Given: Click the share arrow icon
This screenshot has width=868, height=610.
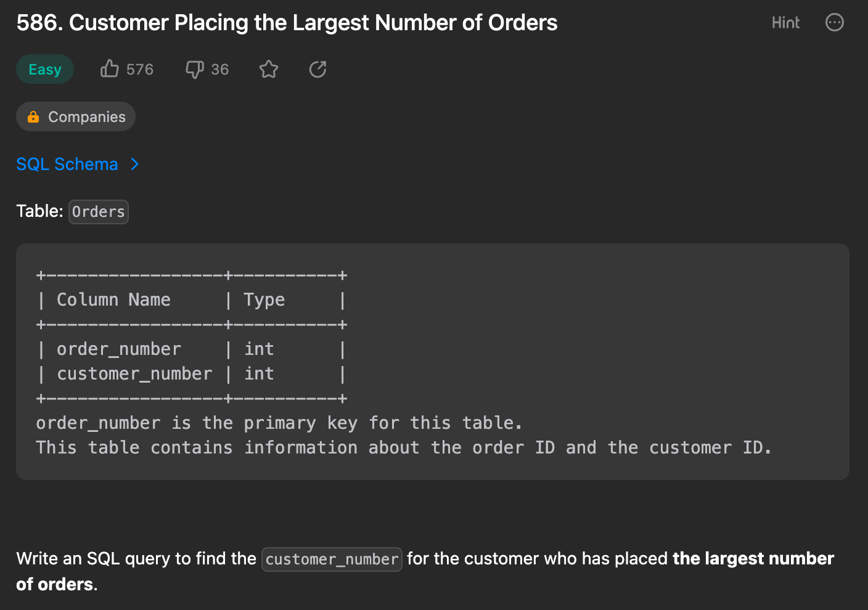Looking at the screenshot, I should 317,69.
